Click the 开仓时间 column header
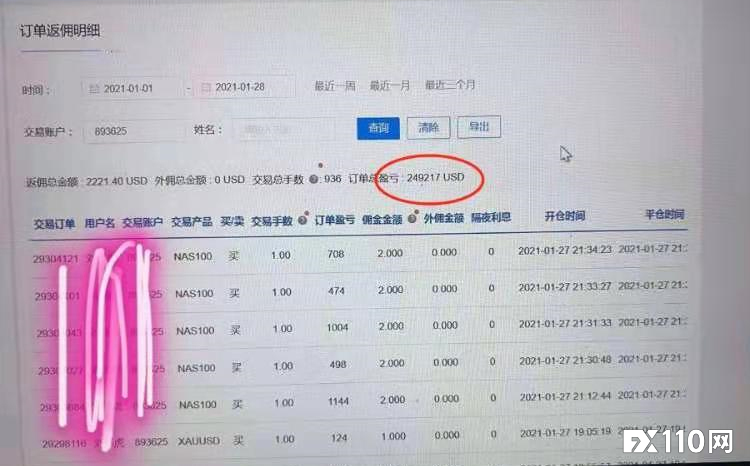Screen dimensions: 750x466 point(564,216)
